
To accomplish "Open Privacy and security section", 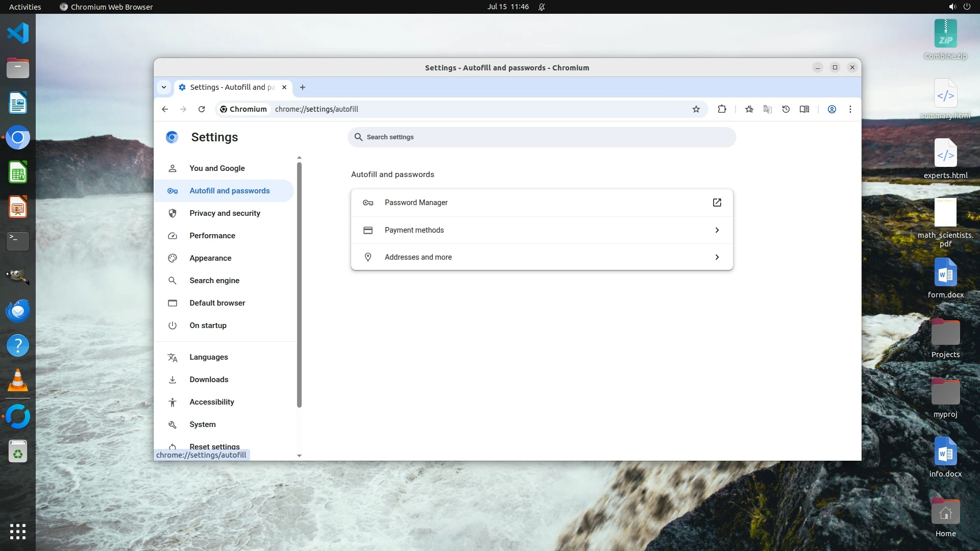I will tap(225, 213).
